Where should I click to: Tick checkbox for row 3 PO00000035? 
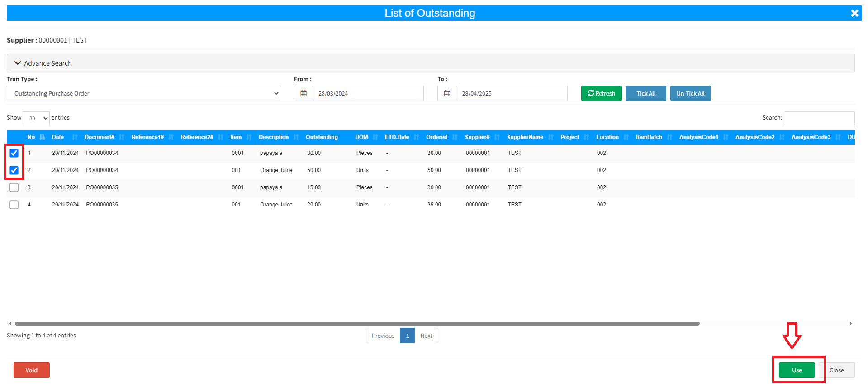(14, 187)
